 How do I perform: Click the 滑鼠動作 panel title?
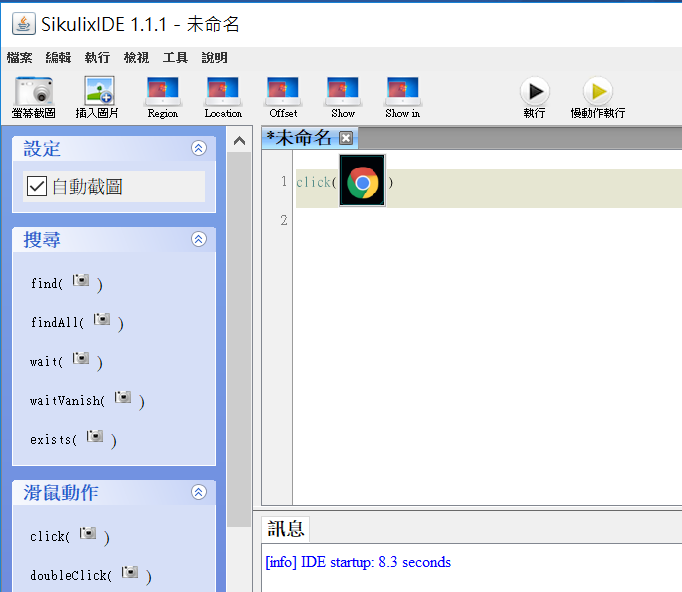click(x=61, y=493)
